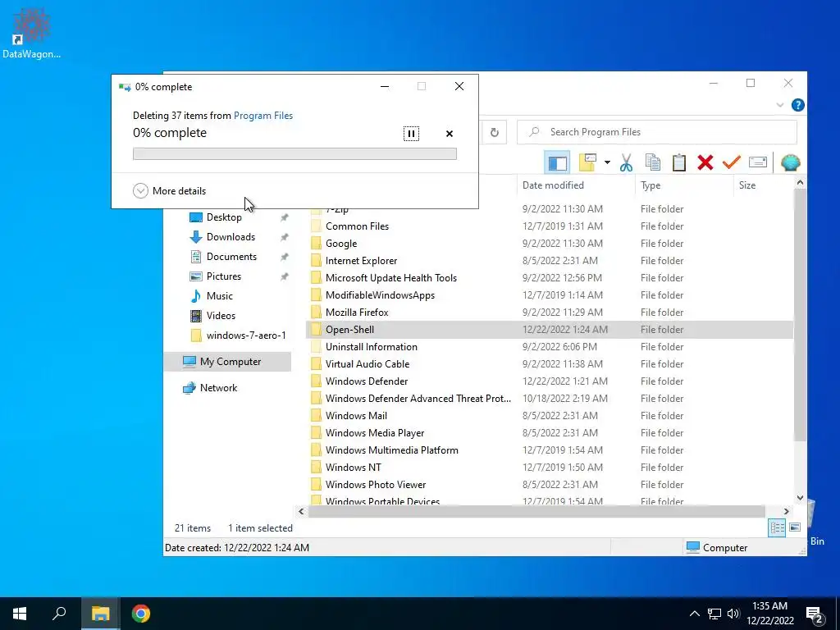840x630 pixels.
Task: Click the Copy toolbar icon
Action: 652,162
